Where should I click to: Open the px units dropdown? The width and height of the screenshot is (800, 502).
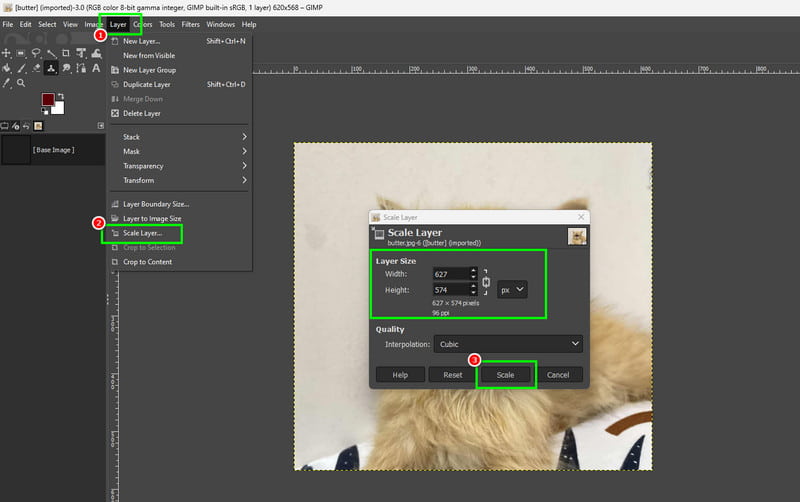[x=512, y=290]
